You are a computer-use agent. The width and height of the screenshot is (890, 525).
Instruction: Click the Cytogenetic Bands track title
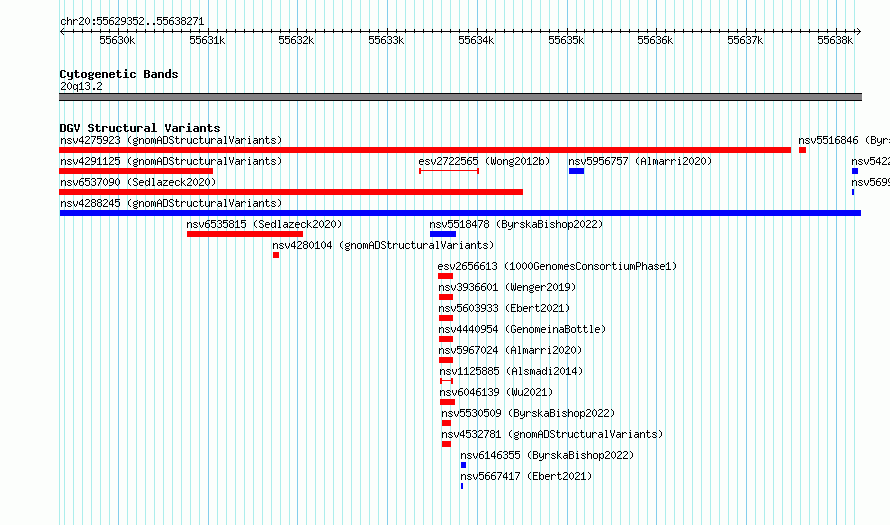pos(119,74)
